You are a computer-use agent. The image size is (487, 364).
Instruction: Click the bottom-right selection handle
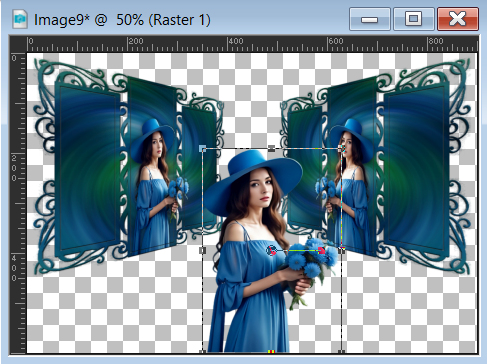tap(341, 351)
